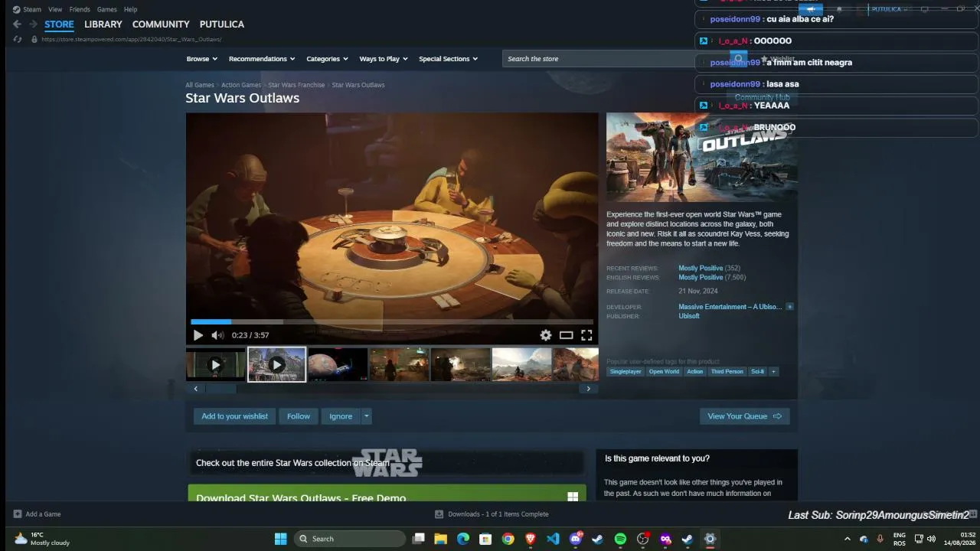Open Visual Studio Code from the taskbar
The height and width of the screenshot is (551, 980).
pyautogui.click(x=553, y=539)
